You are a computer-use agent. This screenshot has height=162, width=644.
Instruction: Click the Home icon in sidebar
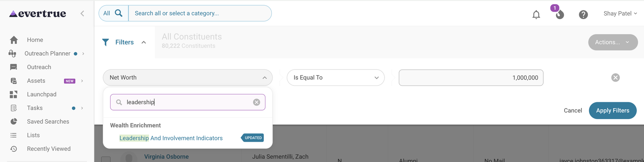(14, 40)
